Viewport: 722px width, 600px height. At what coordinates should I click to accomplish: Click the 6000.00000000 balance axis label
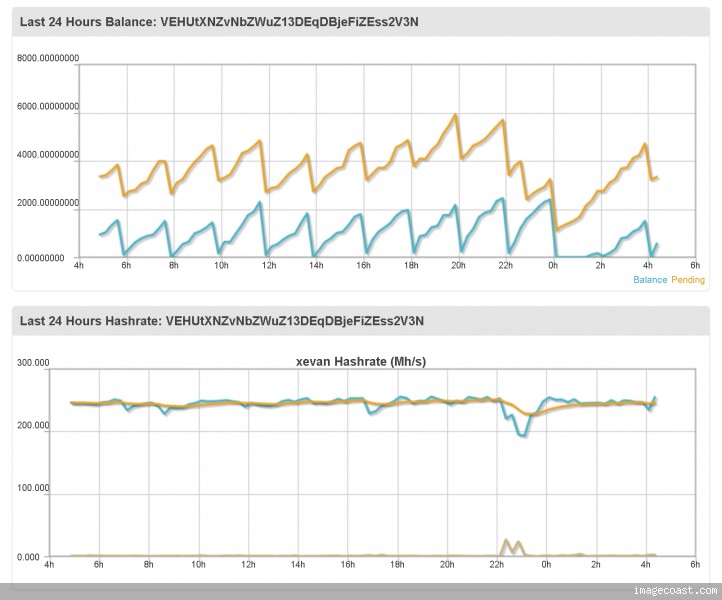tap(47, 107)
